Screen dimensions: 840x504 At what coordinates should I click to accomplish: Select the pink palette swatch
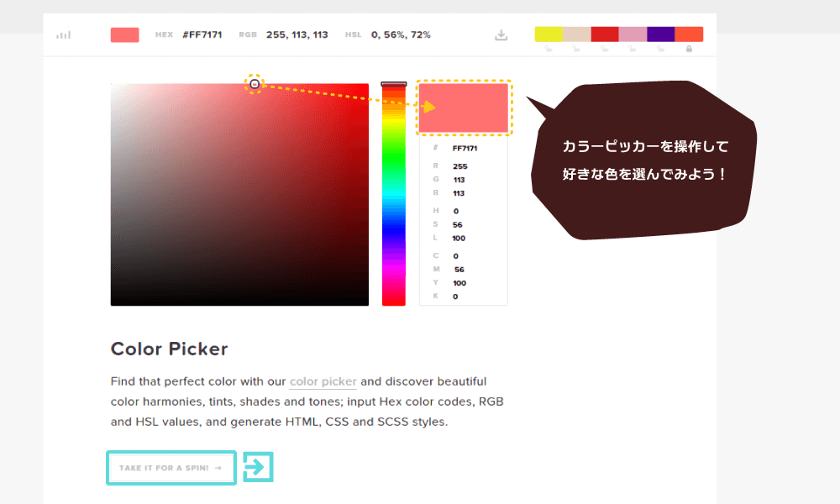(x=633, y=34)
